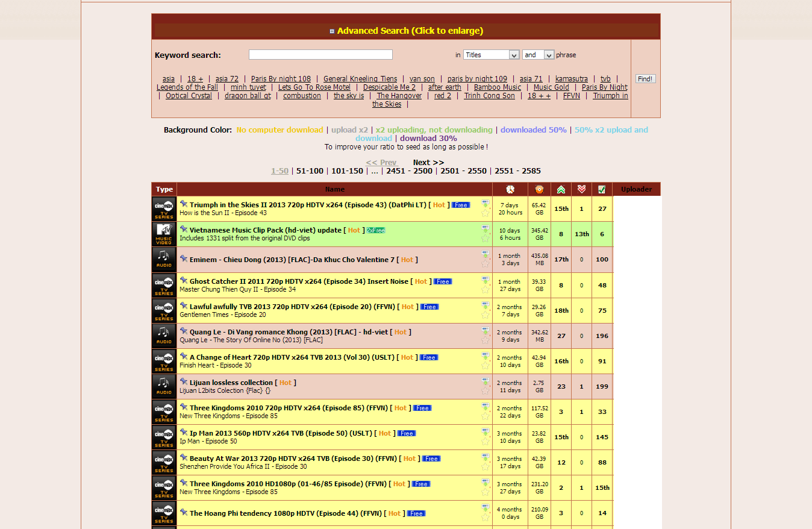Jump to page 2501 - 2550
The image size is (812, 529).
tap(463, 171)
